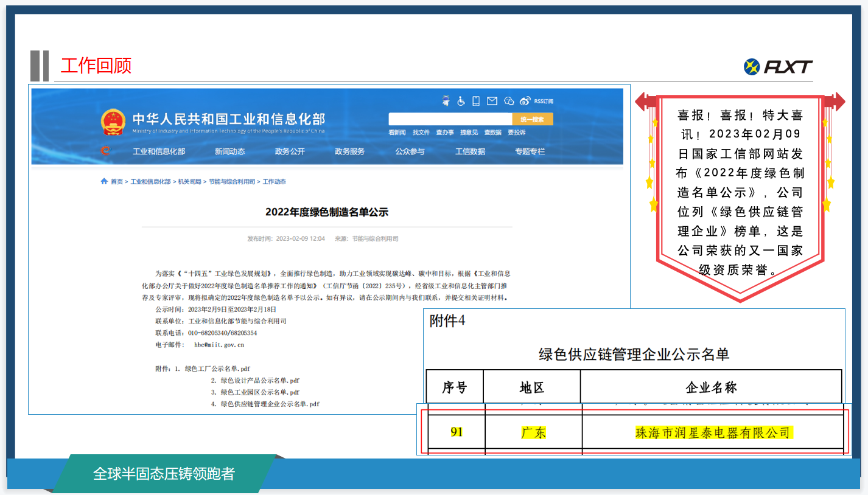Click 节能与综合利用司 breadcrumb link
The height and width of the screenshot is (495, 868).
[232, 182]
